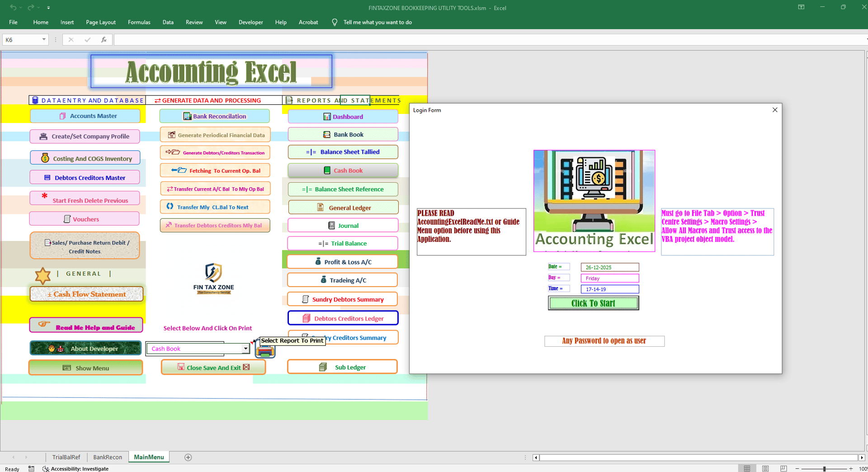Switch to the Insert ribbon tab

point(67,22)
